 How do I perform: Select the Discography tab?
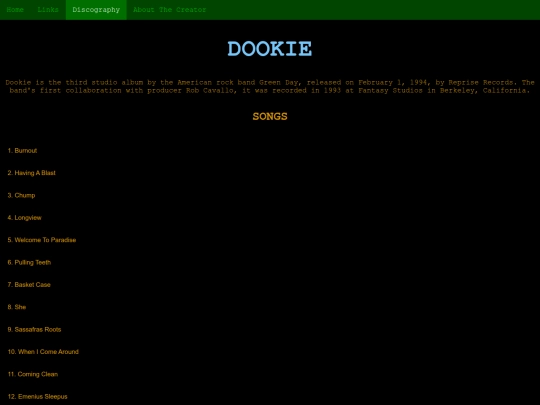point(96,10)
